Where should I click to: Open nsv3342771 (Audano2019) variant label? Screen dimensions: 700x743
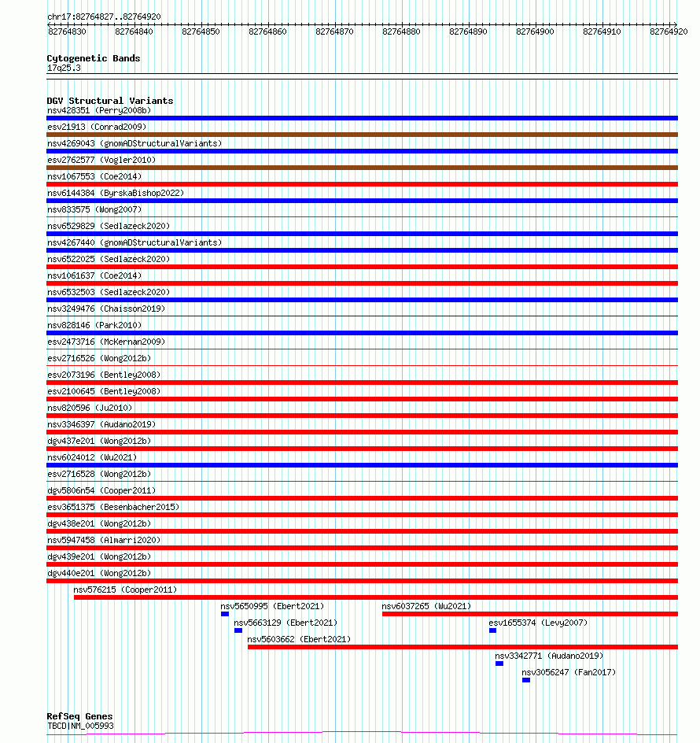click(550, 656)
